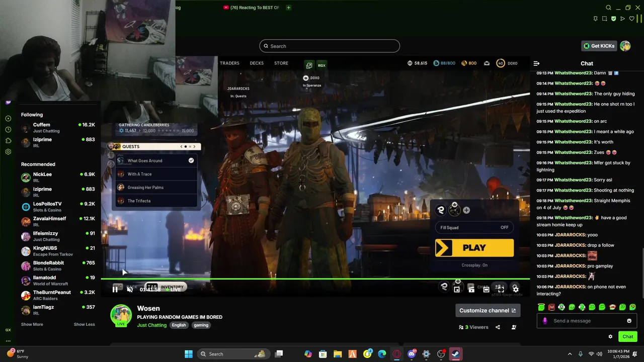Click the Send a message input
Image resolution: width=644 pixels, height=362 pixels.
click(x=587, y=321)
